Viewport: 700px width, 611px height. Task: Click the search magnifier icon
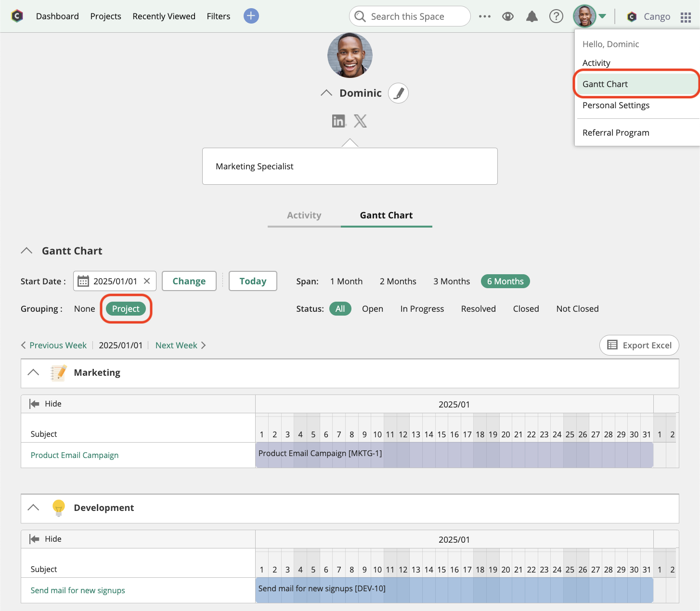[x=360, y=16]
